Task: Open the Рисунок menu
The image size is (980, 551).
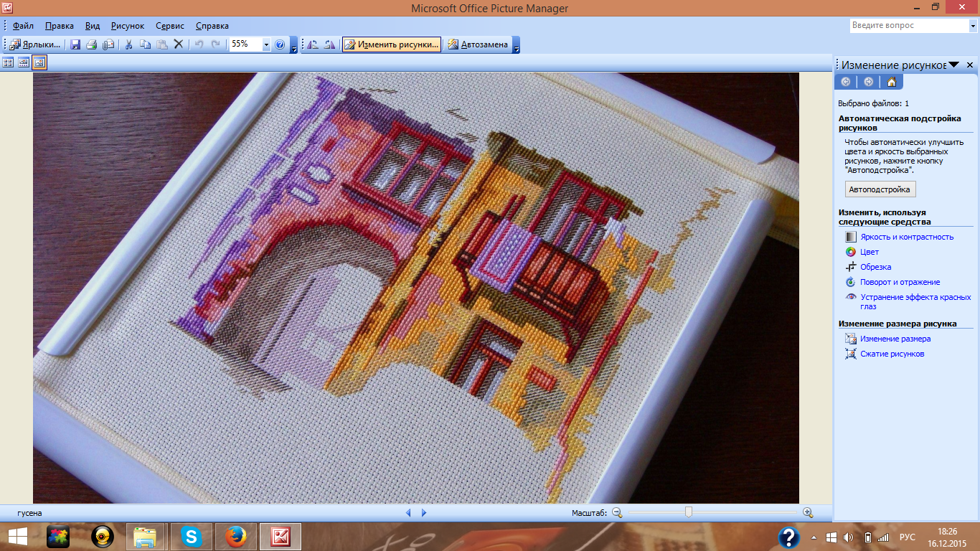Action: coord(128,26)
